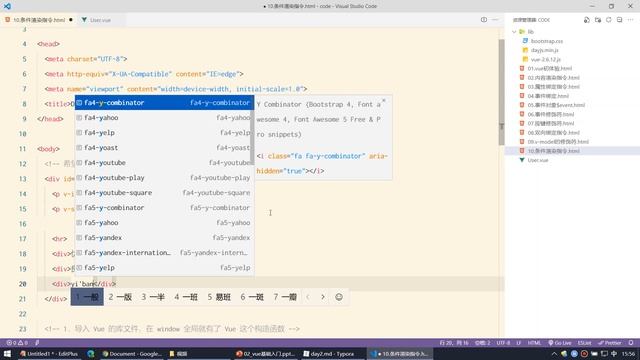Choose fa4-youtube-play suggestion
This screenshot has height=360, width=640.
(164, 178)
